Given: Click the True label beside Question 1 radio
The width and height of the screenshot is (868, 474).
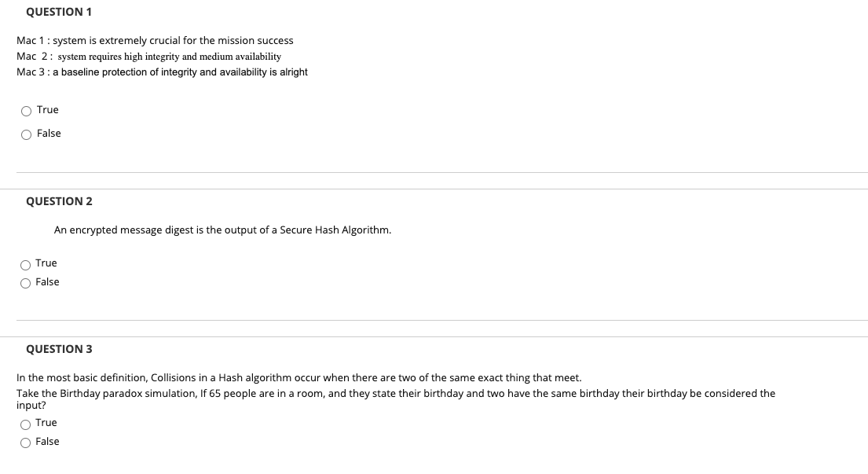Looking at the screenshot, I should pos(49,110).
